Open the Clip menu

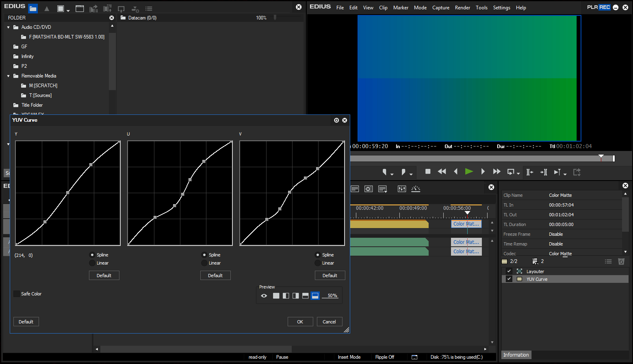click(x=383, y=8)
